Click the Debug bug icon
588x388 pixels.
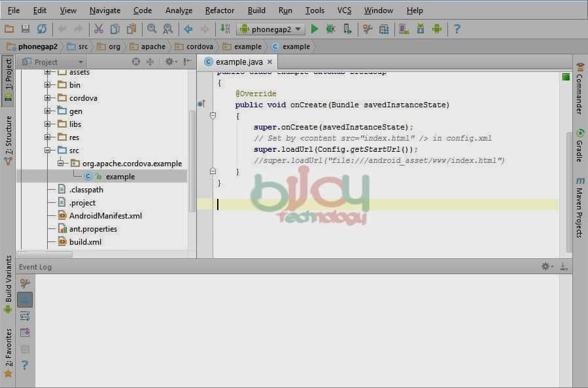(331, 29)
